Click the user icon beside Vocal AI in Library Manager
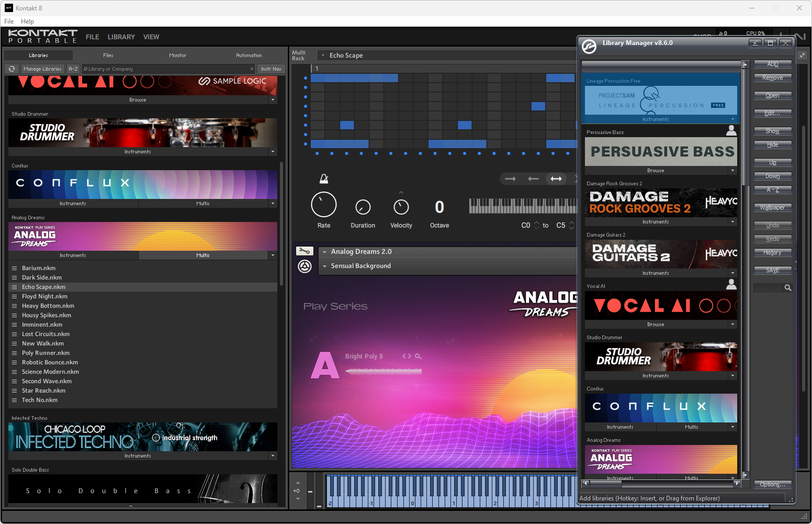 click(x=731, y=284)
